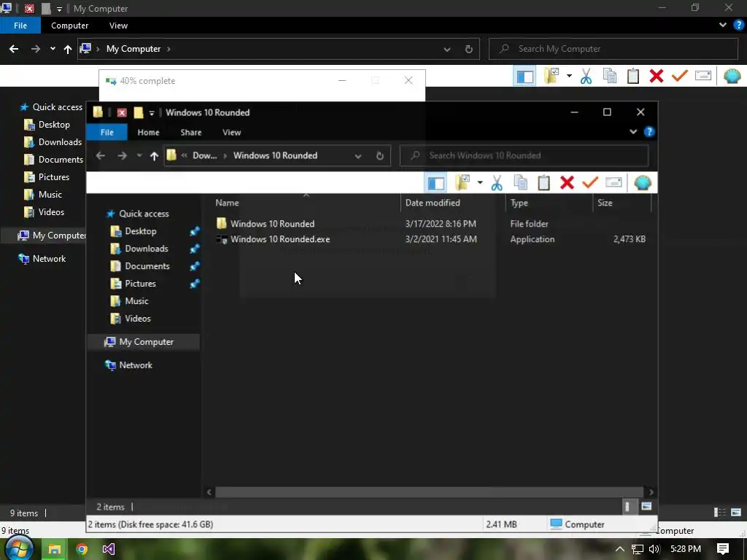Click Cut scissors icon in Windows 10 Rounded toolbar
Screen dimensions: 747x560
click(x=496, y=183)
